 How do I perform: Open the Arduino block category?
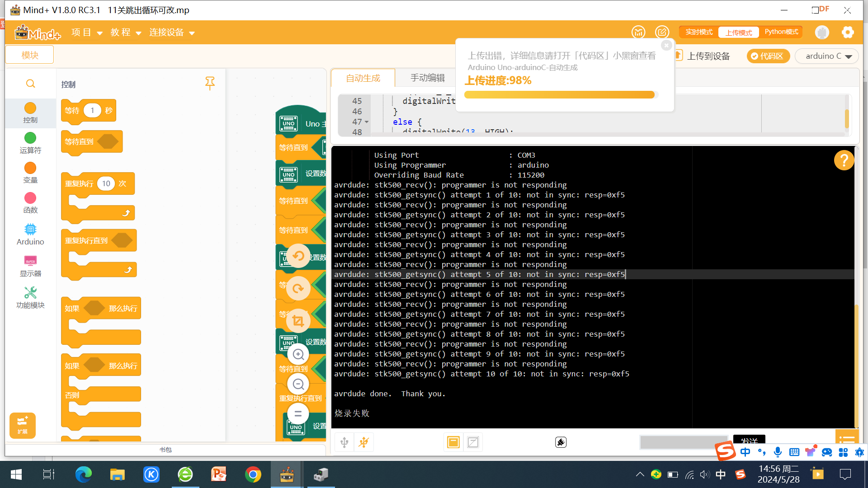click(x=30, y=235)
